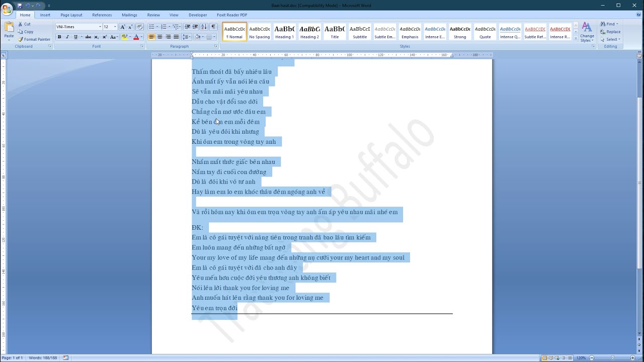Screen dimensions: 644x362
Task: Open the Font dialog launcher
Action: click(141, 46)
